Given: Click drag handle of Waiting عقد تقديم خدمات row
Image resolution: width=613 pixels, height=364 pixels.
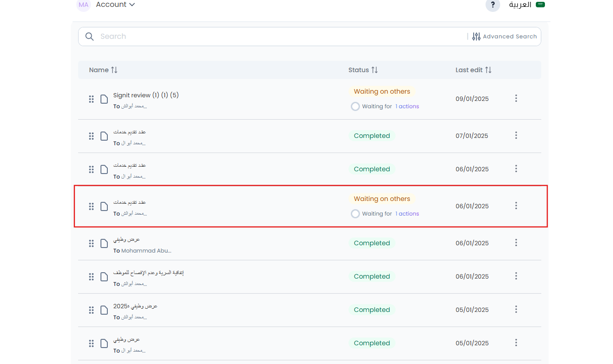Looking at the screenshot, I should 91,206.
